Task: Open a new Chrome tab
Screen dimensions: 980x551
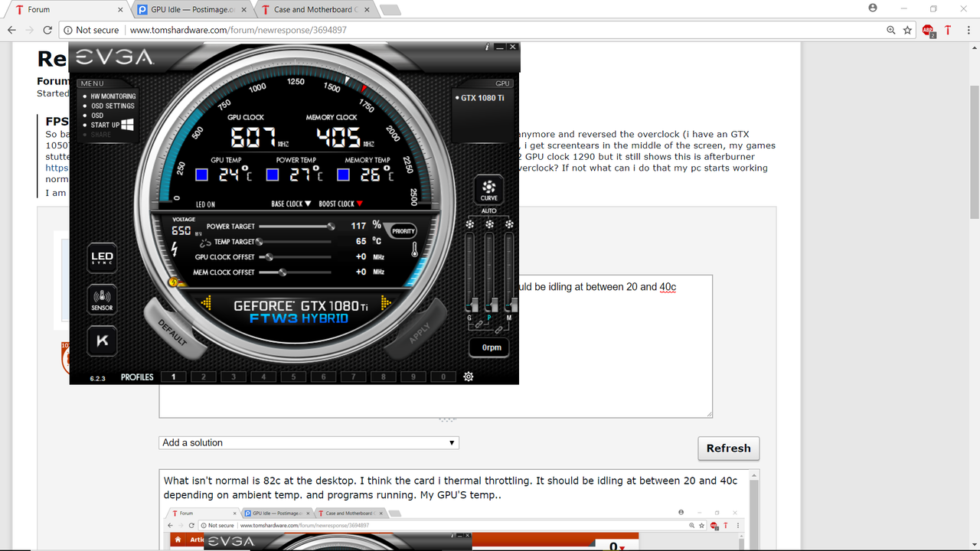Action: pyautogui.click(x=389, y=10)
